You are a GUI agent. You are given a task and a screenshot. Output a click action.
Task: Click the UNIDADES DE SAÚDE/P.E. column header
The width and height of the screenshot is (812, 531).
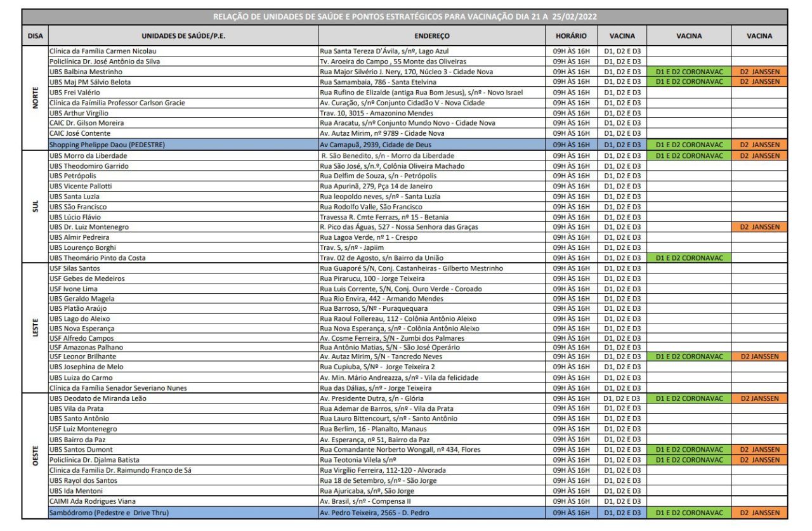click(x=183, y=36)
